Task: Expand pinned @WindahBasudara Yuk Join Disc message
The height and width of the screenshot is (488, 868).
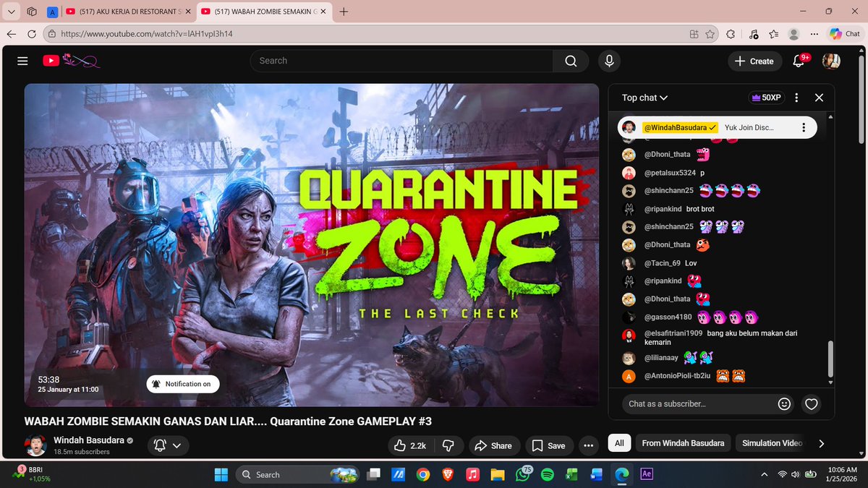Action: 718,127
